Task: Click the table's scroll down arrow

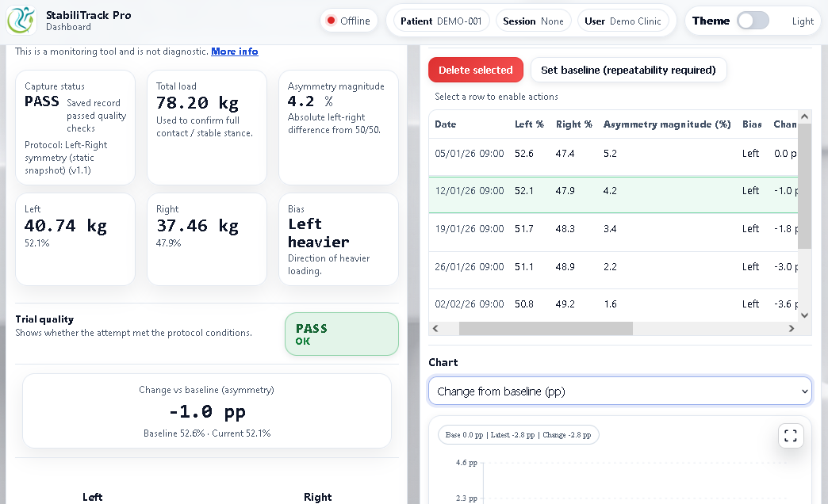Action: (804, 315)
